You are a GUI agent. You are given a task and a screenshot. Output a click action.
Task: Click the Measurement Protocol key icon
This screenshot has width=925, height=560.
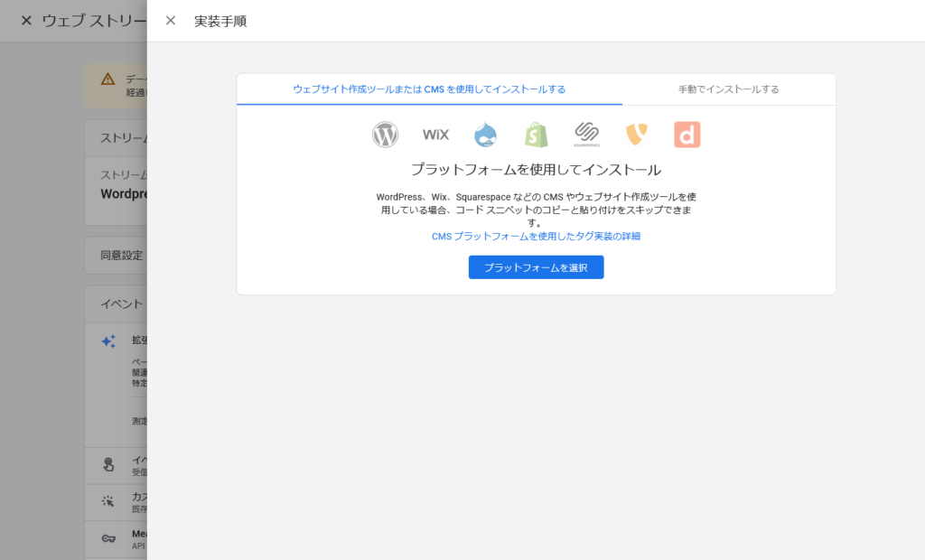coord(108,539)
